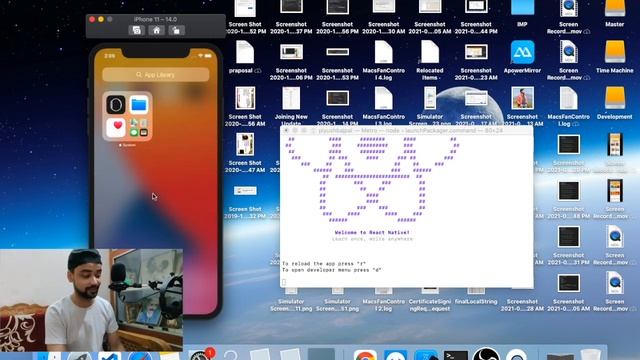Click the Simulator screenshot toolbar button

[136, 30]
